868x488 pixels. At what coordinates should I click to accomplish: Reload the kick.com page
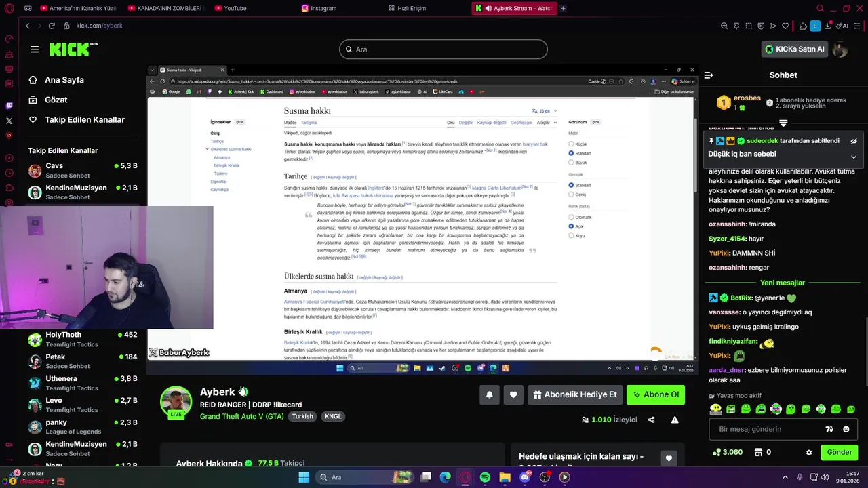52,26
